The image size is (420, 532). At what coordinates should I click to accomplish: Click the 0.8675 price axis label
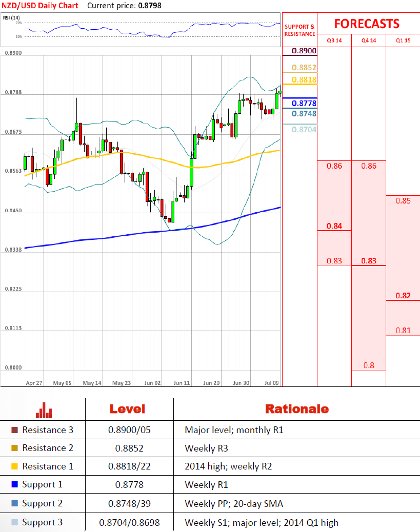pyautogui.click(x=13, y=132)
